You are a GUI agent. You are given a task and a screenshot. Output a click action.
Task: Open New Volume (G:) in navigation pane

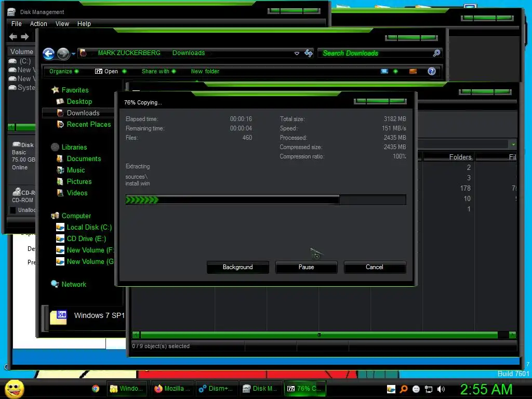click(90, 262)
